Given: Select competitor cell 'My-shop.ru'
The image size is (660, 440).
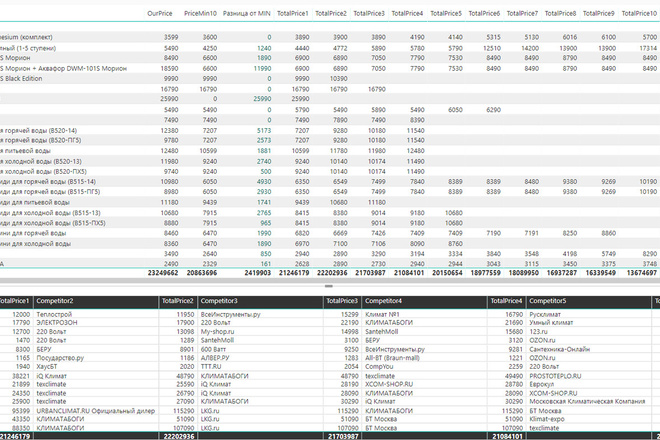Looking at the screenshot, I should click(217, 332).
